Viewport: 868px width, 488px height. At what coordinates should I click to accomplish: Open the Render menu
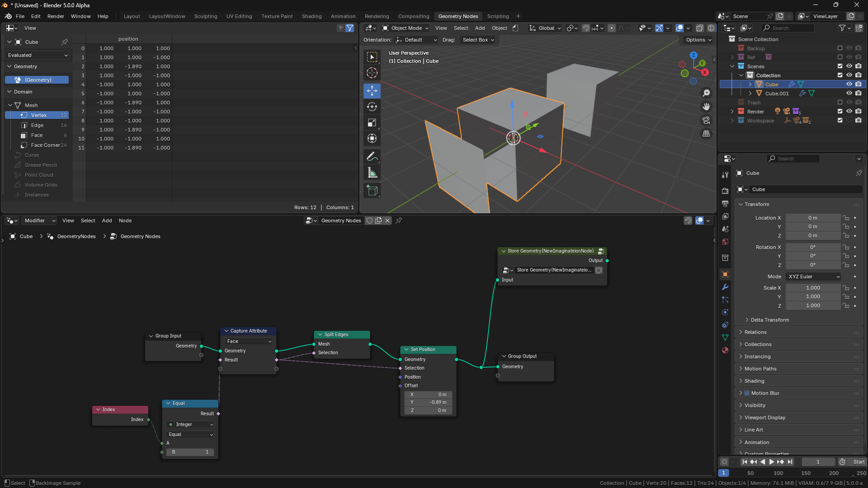(x=56, y=16)
